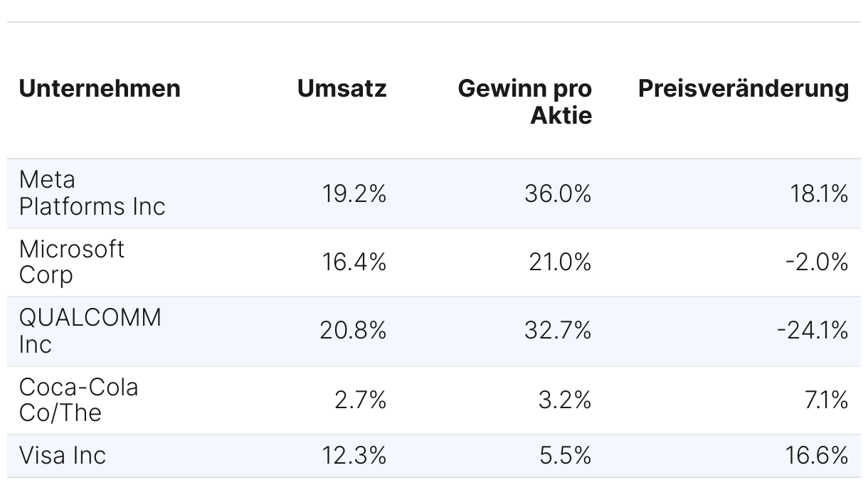Select Microsoft's 16.4% Umsatz cell
Image resolution: width=868 pixels, height=485 pixels.
click(354, 262)
